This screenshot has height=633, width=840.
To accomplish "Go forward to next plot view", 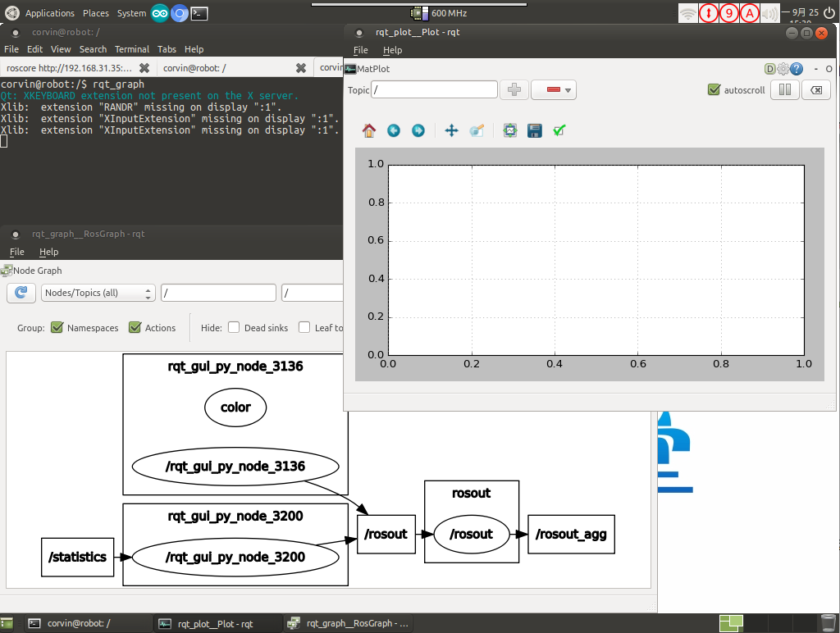I will point(418,130).
